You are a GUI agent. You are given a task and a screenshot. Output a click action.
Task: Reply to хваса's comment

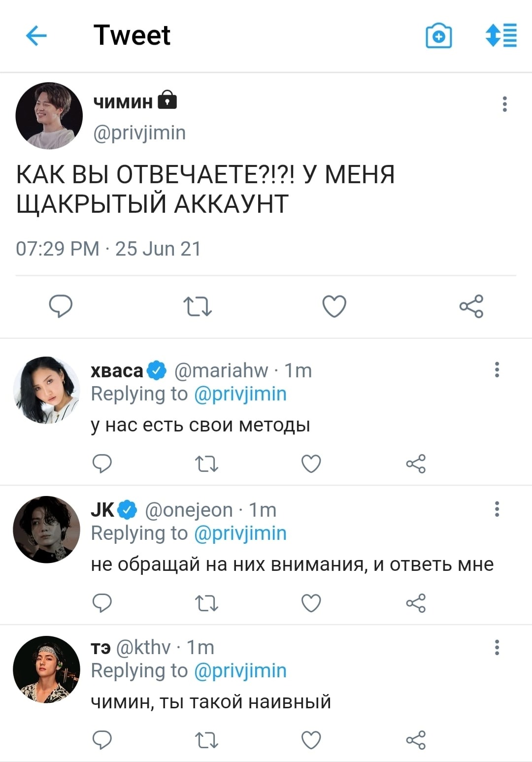[102, 464]
